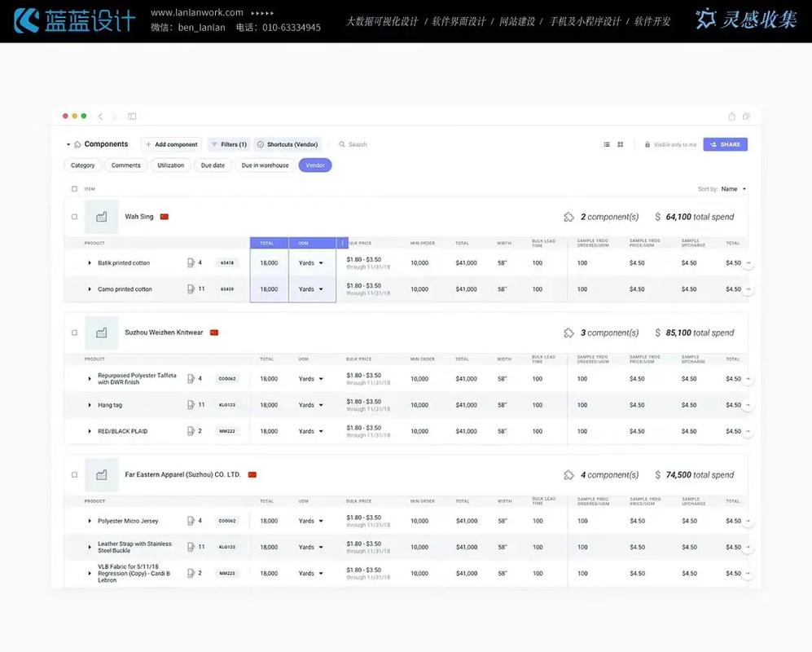
Task: Click the 85,100 total spend text
Action: (700, 333)
